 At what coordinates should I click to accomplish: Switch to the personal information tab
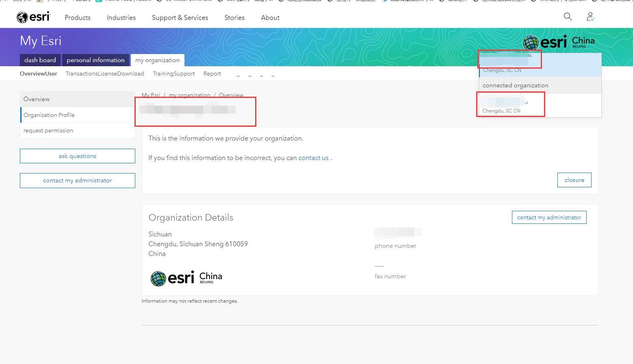coord(95,60)
